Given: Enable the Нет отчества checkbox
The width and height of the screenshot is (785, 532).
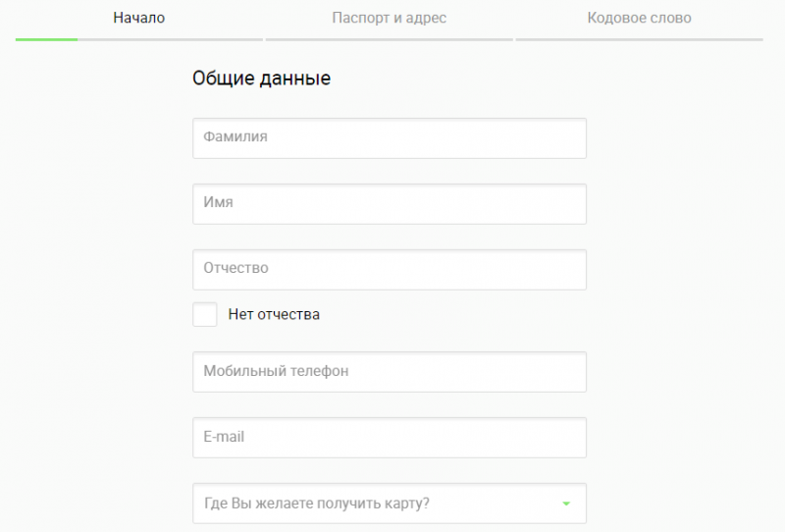Looking at the screenshot, I should pyautogui.click(x=205, y=315).
